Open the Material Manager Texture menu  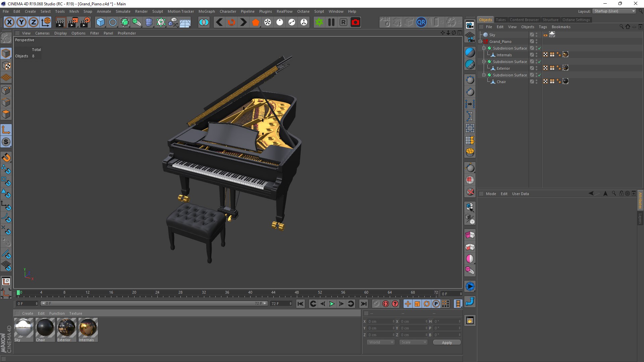point(75,313)
